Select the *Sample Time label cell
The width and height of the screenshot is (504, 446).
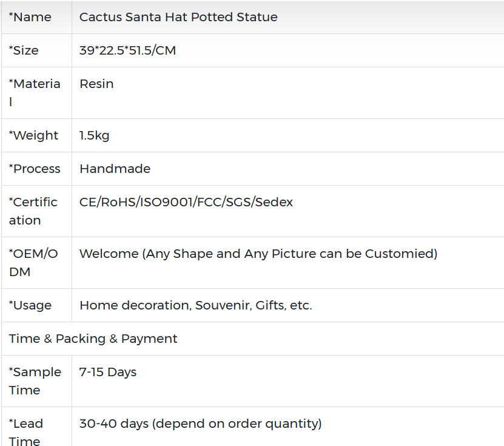click(x=35, y=380)
